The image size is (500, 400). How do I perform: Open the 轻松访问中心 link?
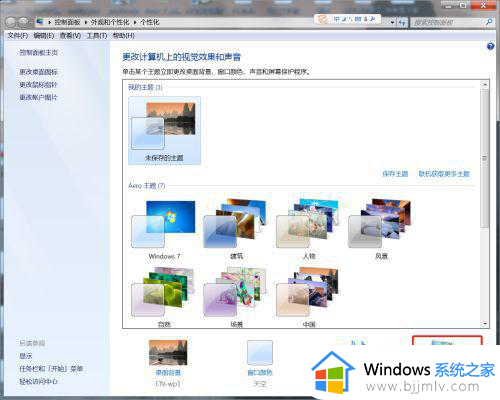pyautogui.click(x=38, y=381)
